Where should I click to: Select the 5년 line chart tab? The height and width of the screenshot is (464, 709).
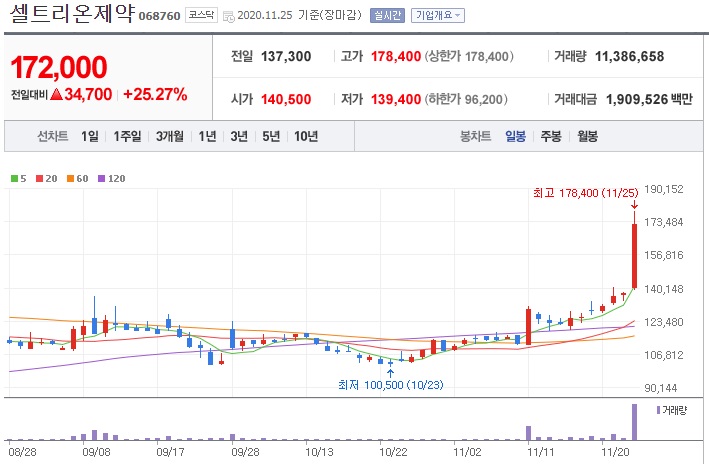(x=271, y=136)
